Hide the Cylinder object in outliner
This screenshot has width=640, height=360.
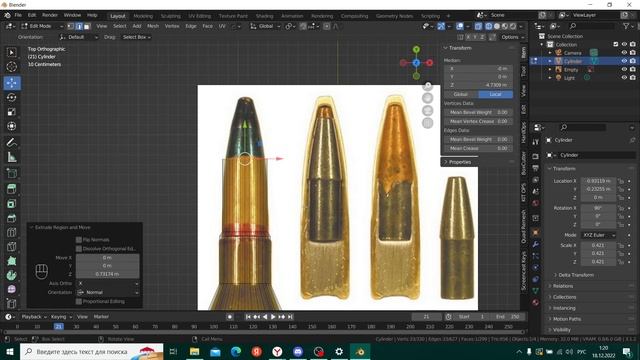coord(624,61)
